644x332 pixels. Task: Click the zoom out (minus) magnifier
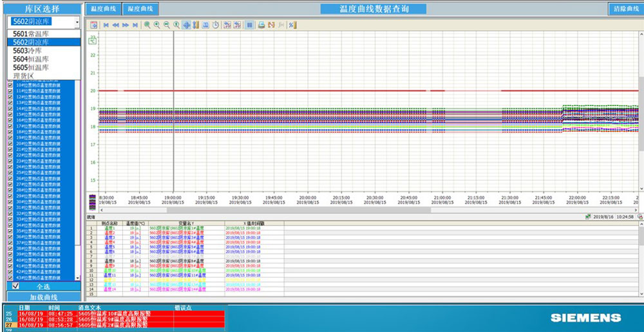point(167,25)
